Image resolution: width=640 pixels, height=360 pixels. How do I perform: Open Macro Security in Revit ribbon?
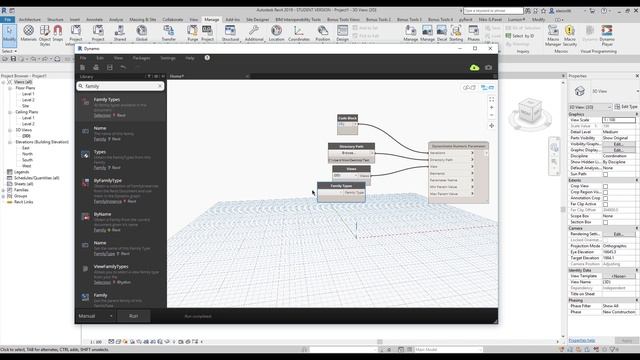570,35
